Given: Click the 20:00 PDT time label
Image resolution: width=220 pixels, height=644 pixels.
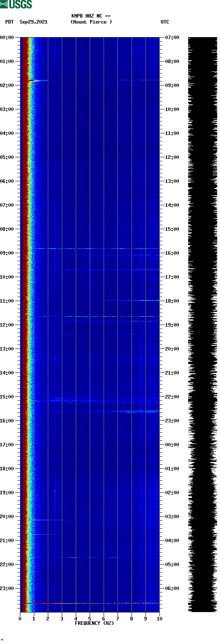Looking at the screenshot, I should click(x=7, y=517).
